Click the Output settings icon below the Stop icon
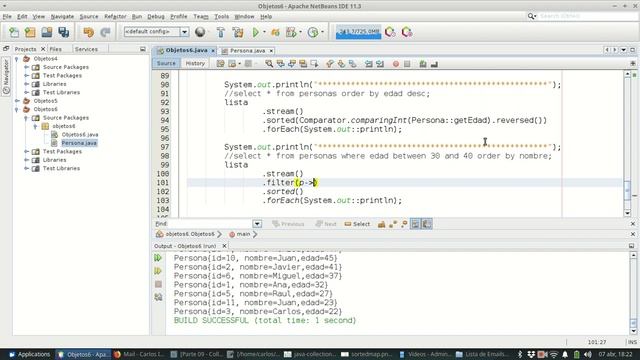 [158, 297]
